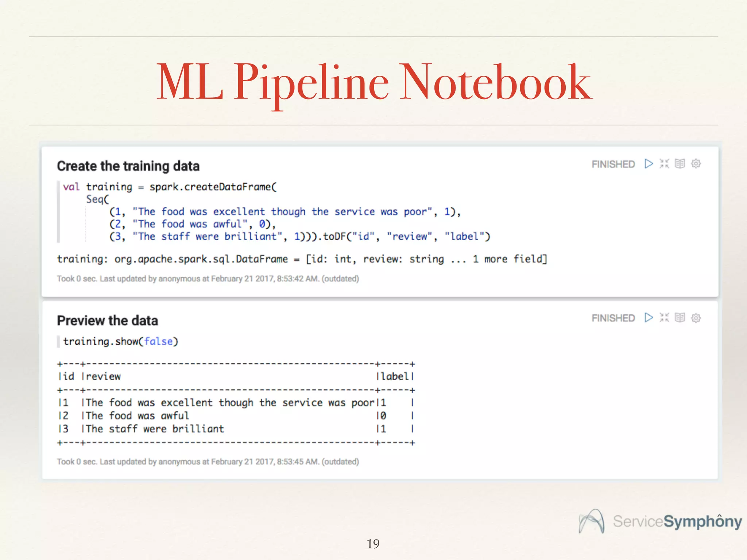Hide editor of 'Create the training data' paragraph
The height and width of the screenshot is (560, 747).
click(x=664, y=164)
